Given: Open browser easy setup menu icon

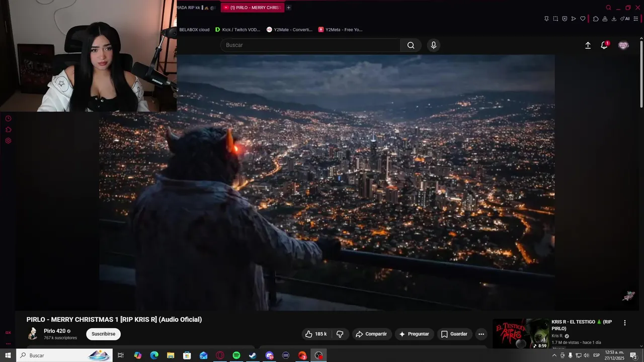Looking at the screenshot, I should [x=636, y=19].
